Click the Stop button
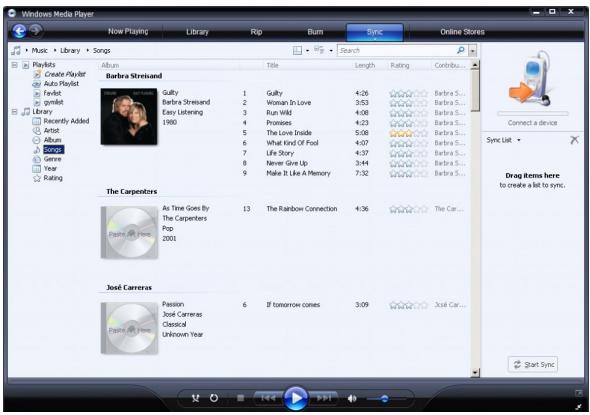 (240, 398)
